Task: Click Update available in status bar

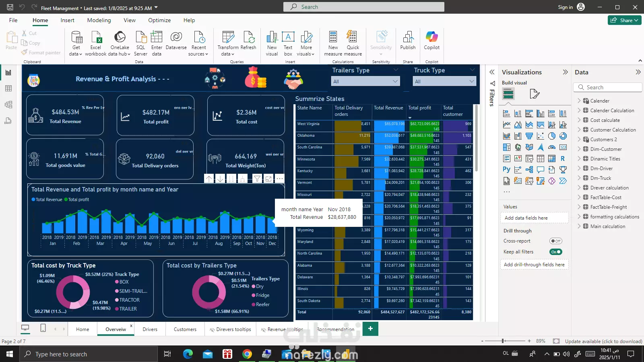Action: pyautogui.click(x=603, y=341)
